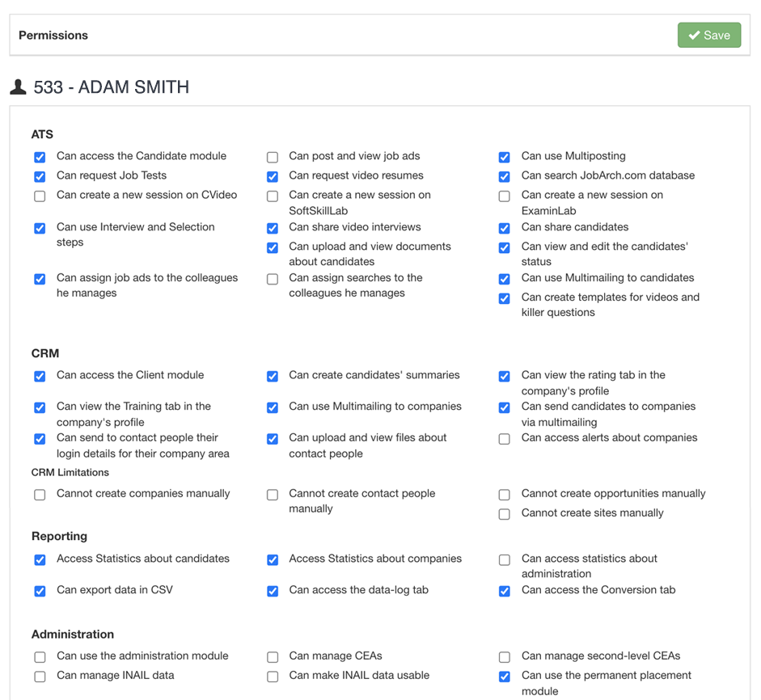Screen dimensions: 761x700
Task: Uncheck Can use Multimailing to companies
Action: pos(273,407)
